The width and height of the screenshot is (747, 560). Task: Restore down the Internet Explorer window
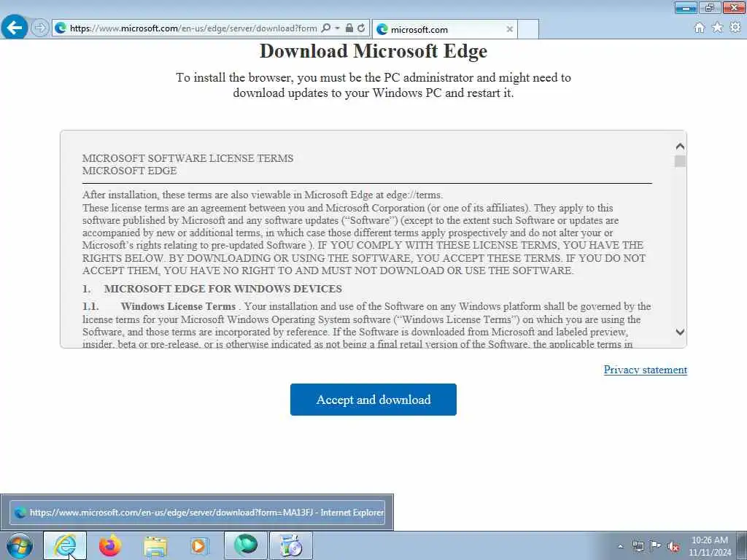(710, 7)
